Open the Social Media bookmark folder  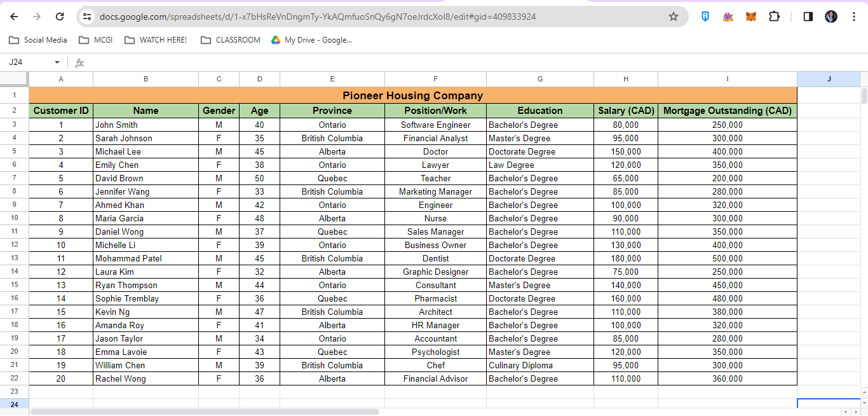point(38,40)
